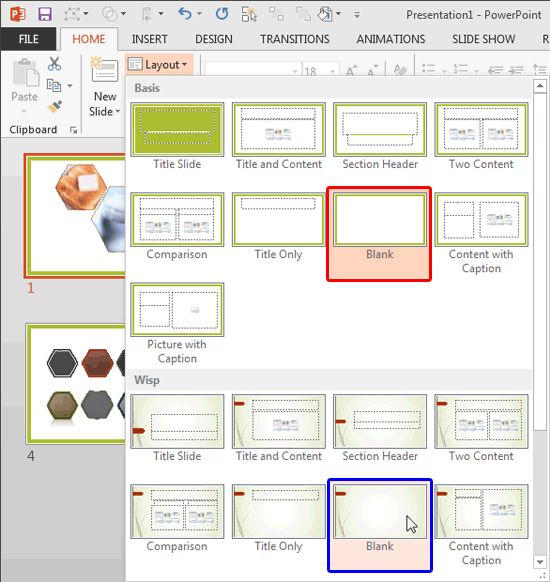The height and width of the screenshot is (582, 550).
Task: Click the Cut scissors icon
Action: click(x=54, y=64)
